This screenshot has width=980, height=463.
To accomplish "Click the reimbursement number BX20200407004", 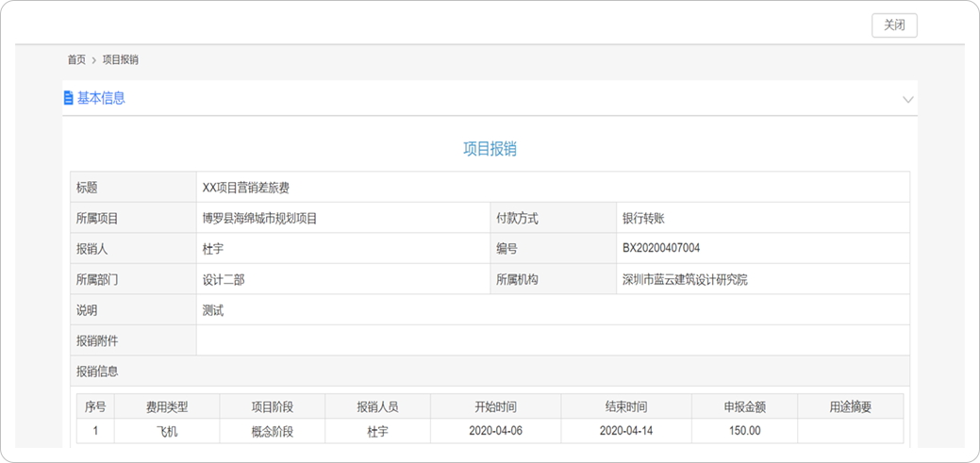I will 660,249.
